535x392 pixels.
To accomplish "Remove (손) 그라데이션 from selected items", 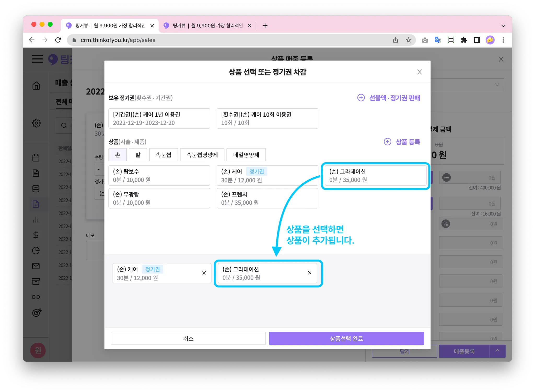I will pyautogui.click(x=310, y=273).
